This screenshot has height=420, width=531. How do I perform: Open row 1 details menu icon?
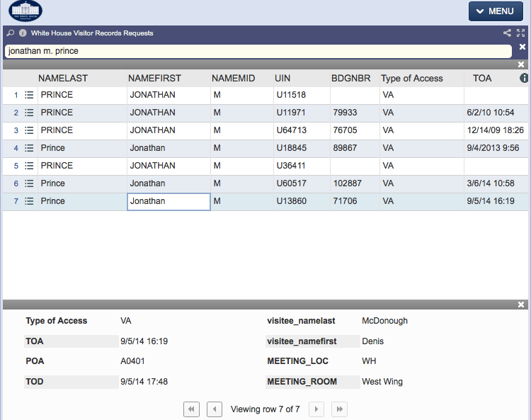pos(29,95)
